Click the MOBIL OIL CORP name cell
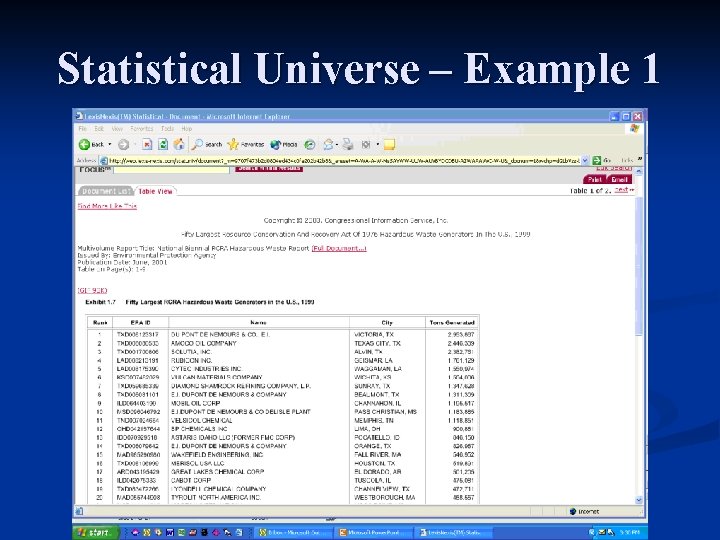This screenshot has height=540, width=720. (195, 403)
